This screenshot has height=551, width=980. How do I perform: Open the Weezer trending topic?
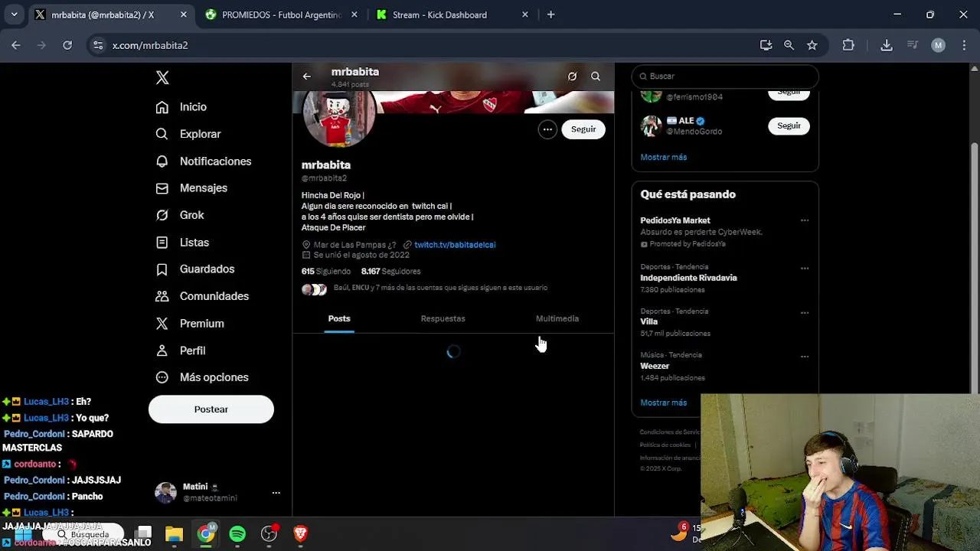point(655,366)
